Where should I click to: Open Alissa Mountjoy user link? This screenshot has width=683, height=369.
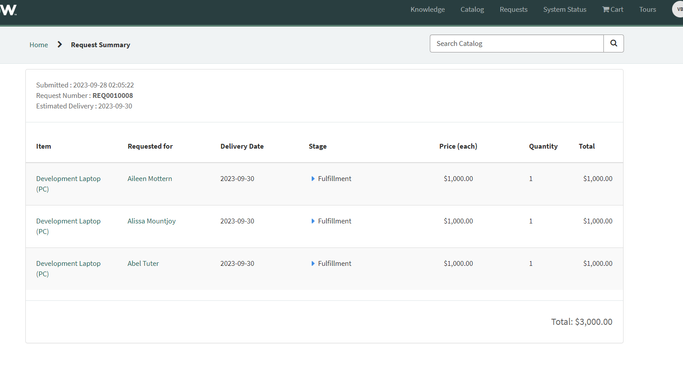point(152,221)
